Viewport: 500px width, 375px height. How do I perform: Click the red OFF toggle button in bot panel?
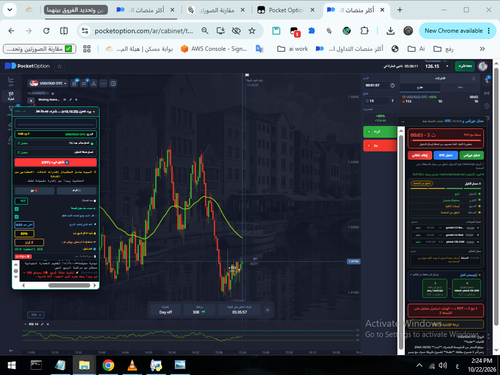coord(56,162)
